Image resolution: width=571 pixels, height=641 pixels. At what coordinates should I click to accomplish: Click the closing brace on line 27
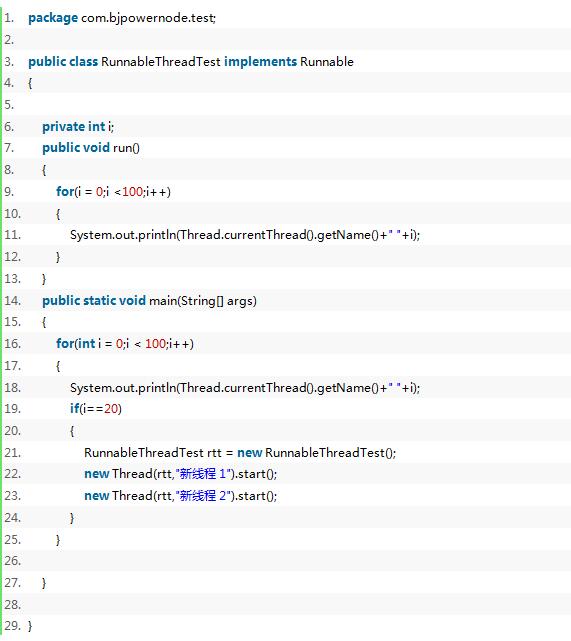coord(44,583)
